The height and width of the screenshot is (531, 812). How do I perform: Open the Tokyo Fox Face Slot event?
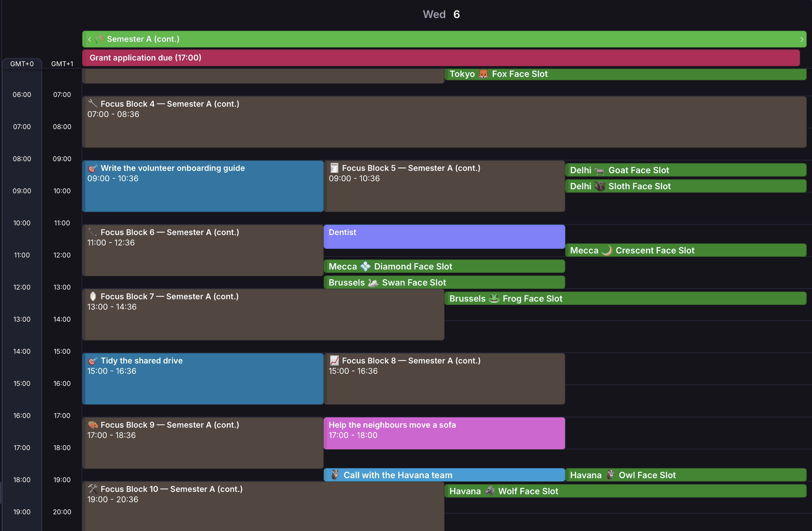coord(625,74)
